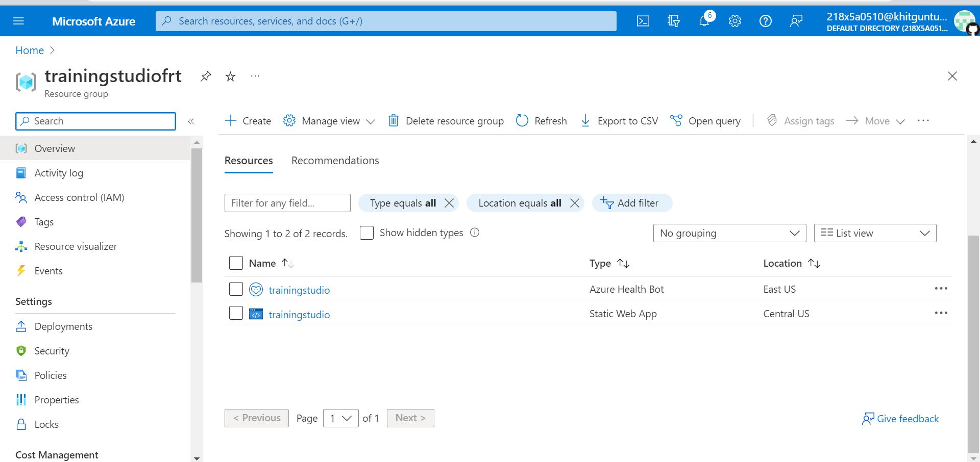
Task: Select the Azure Health Bot trainingstudio checkbox
Action: point(236,289)
